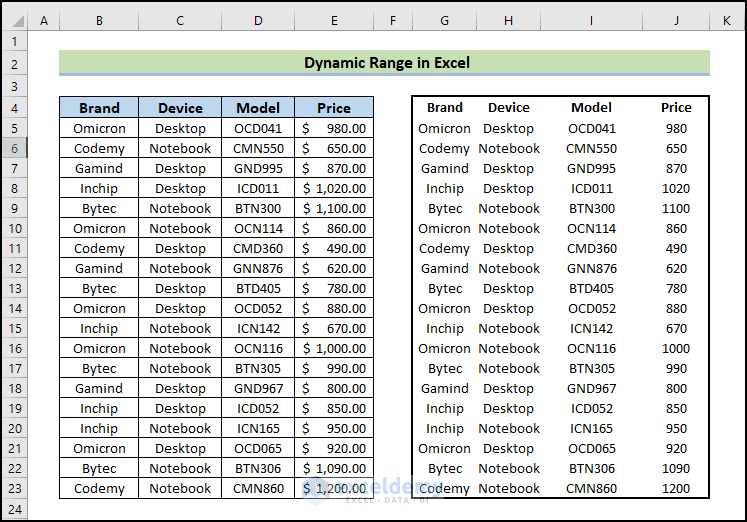Click the 'Device' header in column H

pyautogui.click(x=509, y=108)
